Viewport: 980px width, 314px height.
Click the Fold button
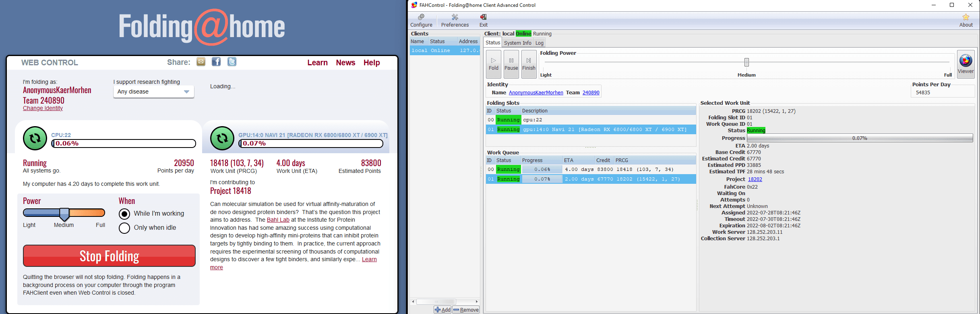coord(494,64)
